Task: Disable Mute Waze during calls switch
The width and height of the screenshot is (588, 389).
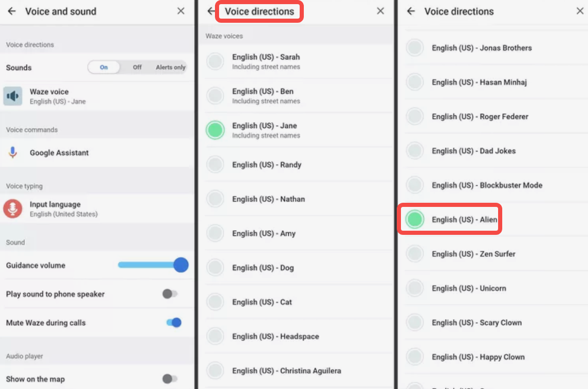Action: 174,323
